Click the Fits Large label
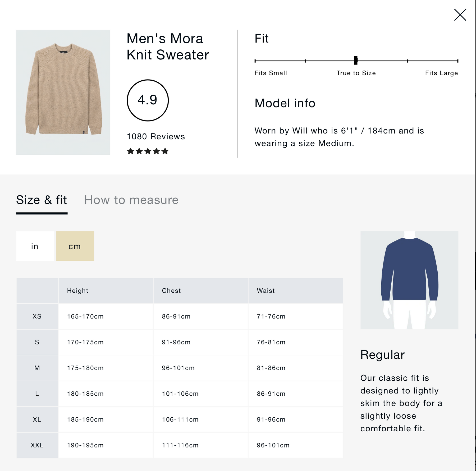Image resolution: width=476 pixels, height=471 pixels. 441,73
